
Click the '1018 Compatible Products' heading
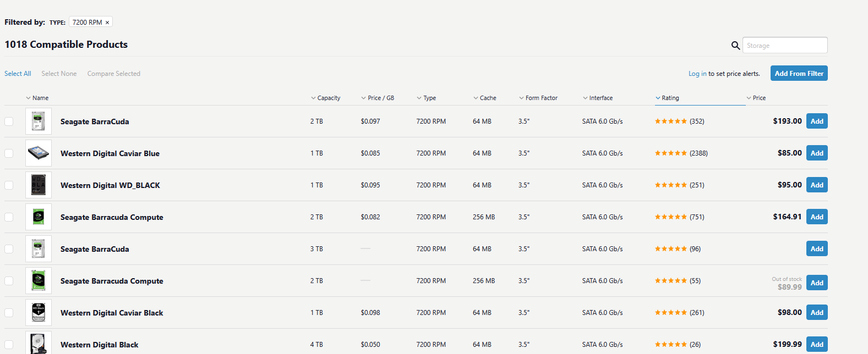66,45
